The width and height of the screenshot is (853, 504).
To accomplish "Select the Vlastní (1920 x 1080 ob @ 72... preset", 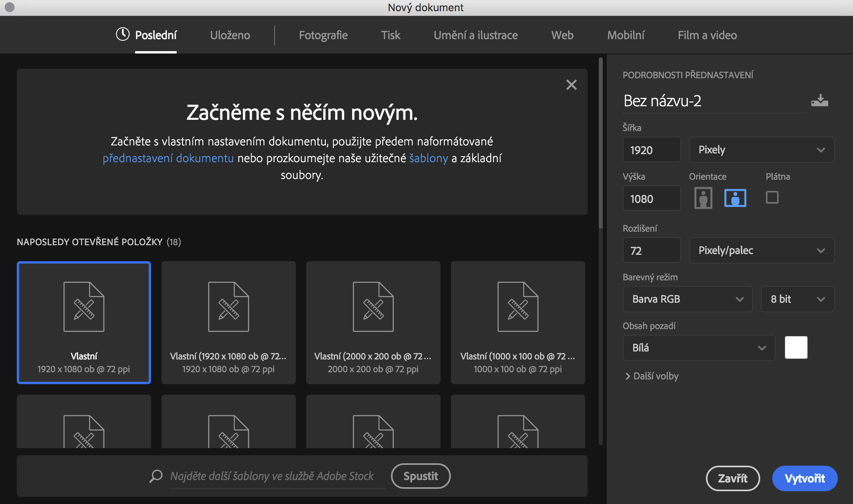I will [x=229, y=323].
